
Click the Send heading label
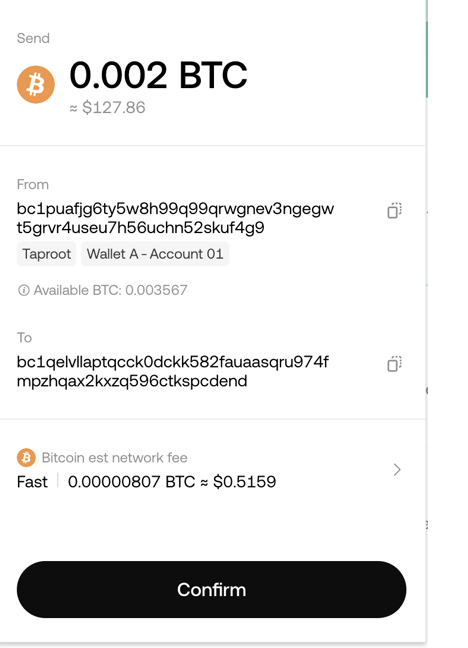coord(33,38)
